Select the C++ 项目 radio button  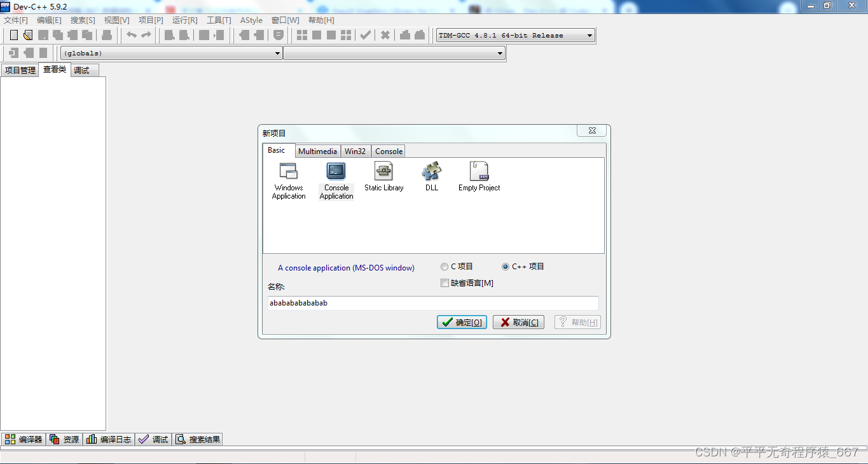(x=506, y=267)
